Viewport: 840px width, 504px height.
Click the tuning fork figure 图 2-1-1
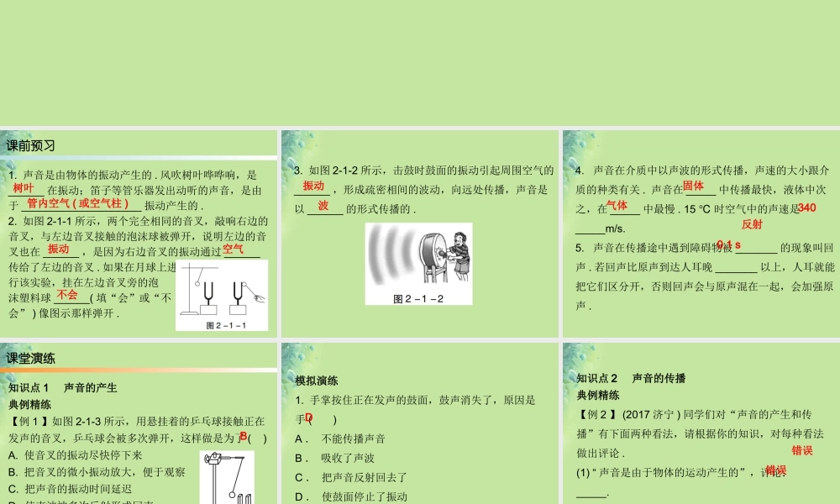click(x=222, y=295)
